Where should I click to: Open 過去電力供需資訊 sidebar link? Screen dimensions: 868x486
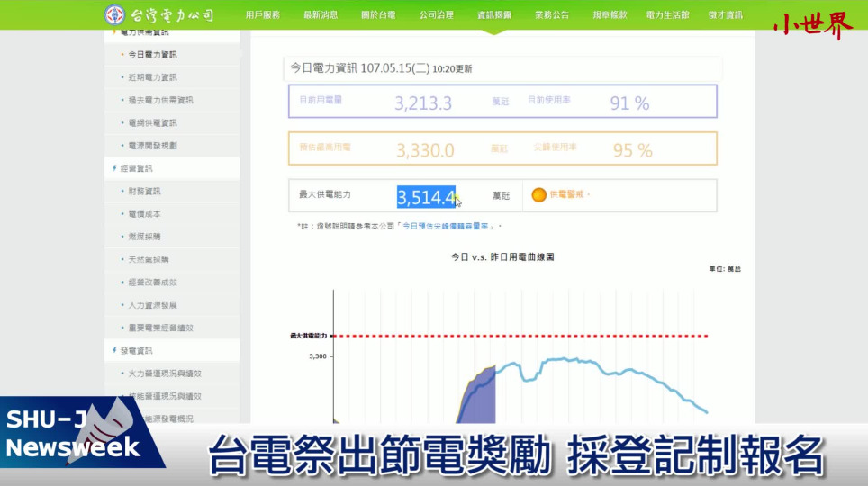click(x=160, y=100)
